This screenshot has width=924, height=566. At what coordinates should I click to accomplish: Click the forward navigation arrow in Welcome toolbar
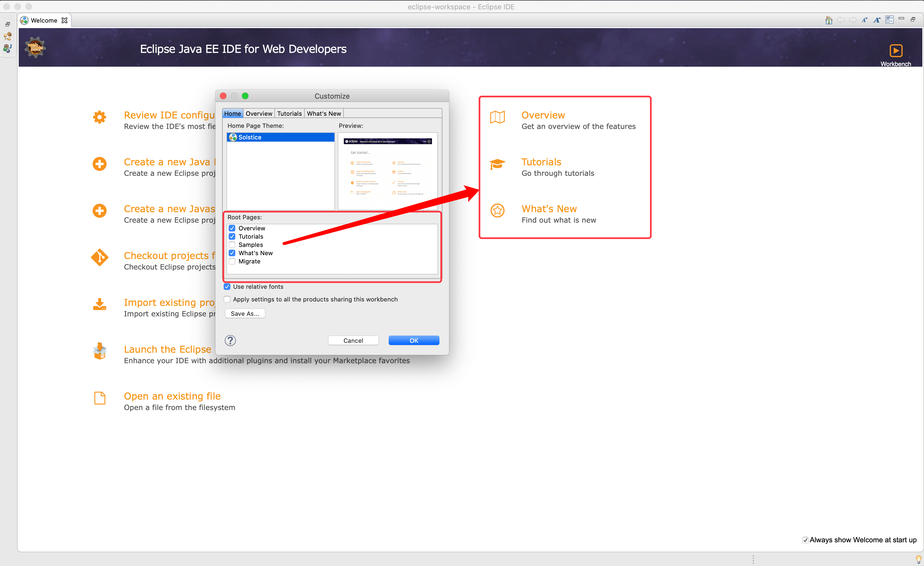tap(853, 20)
